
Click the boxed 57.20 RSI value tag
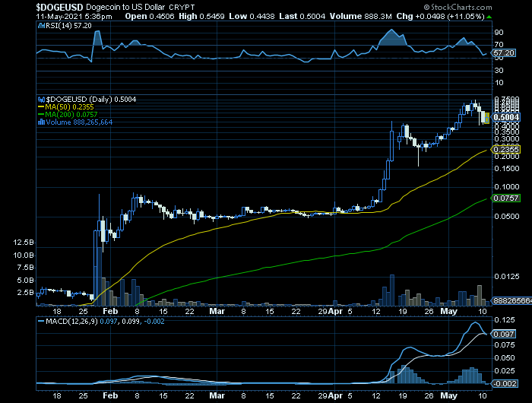point(503,53)
